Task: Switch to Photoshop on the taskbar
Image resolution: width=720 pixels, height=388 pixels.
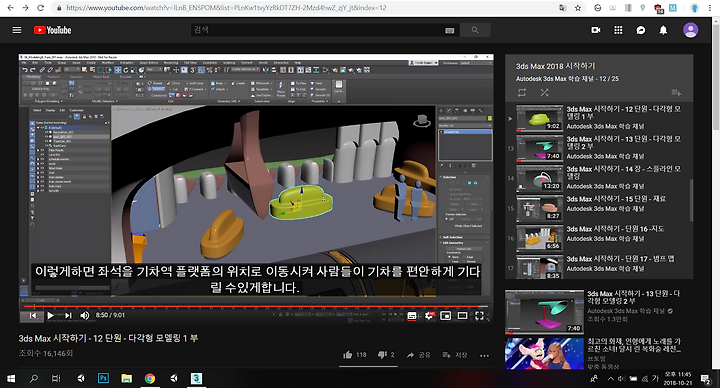Action: tap(103, 378)
